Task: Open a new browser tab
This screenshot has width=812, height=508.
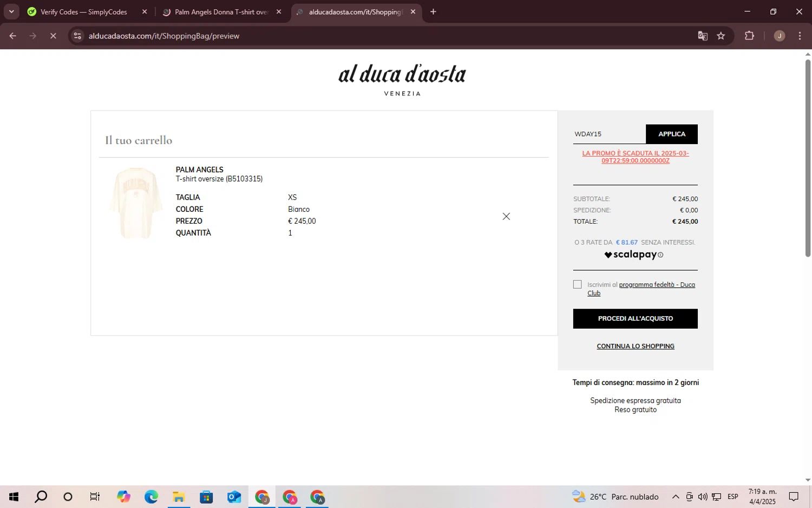Action: click(433, 12)
